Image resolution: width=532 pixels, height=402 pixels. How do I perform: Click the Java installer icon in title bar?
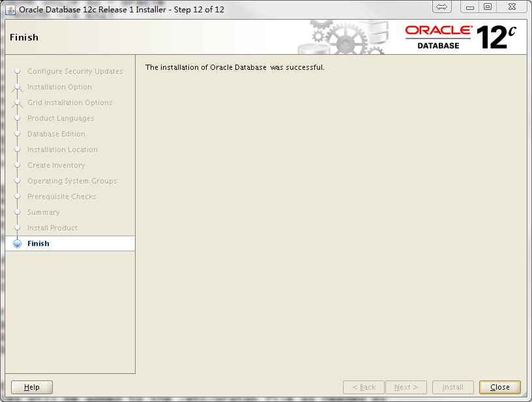point(10,10)
